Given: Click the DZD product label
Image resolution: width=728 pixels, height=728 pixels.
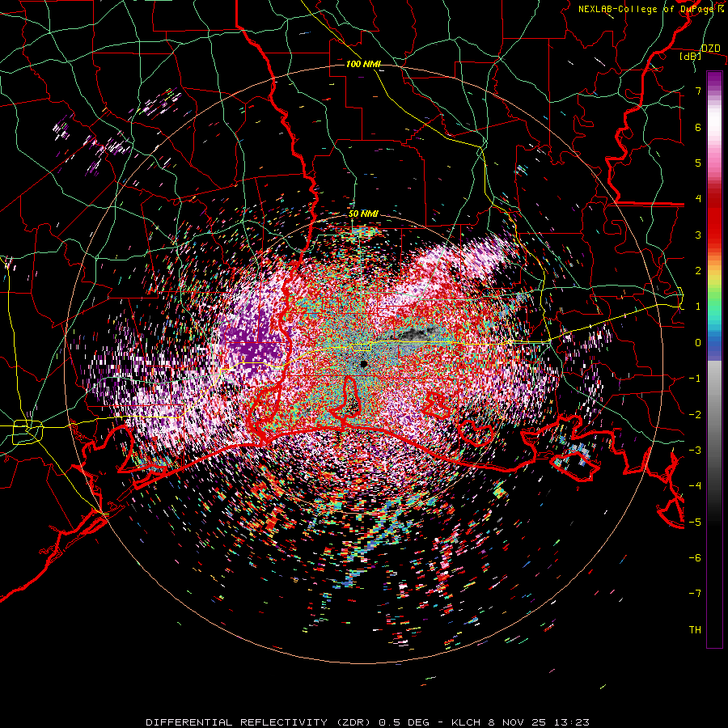Looking at the screenshot, I should [x=710, y=48].
